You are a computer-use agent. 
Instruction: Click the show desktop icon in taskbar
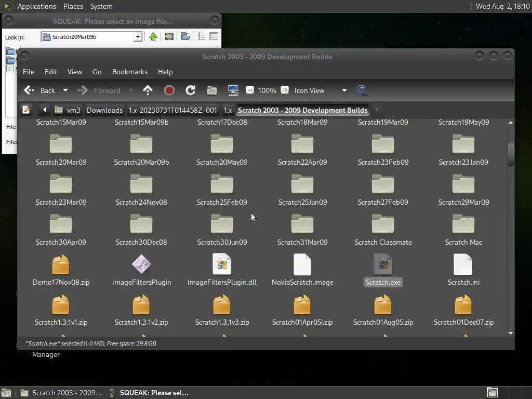coord(6,393)
